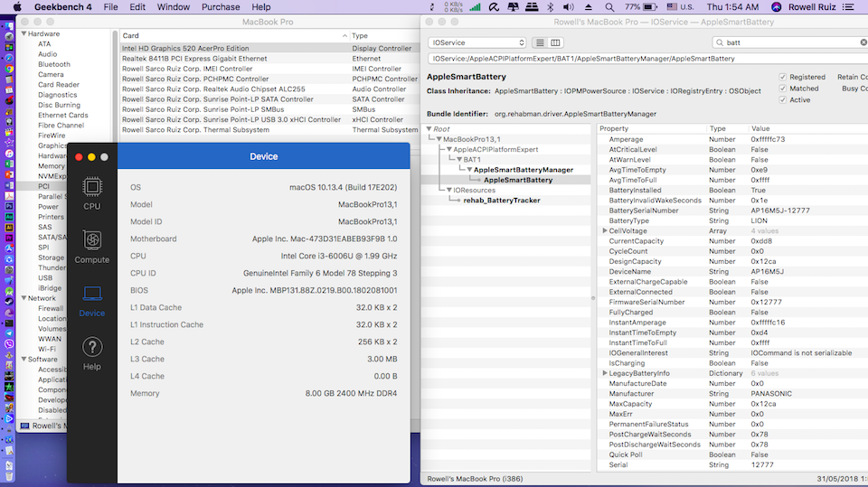Expand the CellVoltage array property
The height and width of the screenshot is (487, 868).
[605, 230]
